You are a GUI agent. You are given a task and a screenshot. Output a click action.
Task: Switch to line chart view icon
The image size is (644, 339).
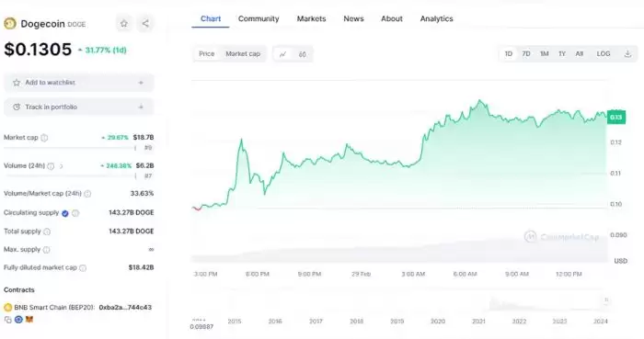(283, 54)
